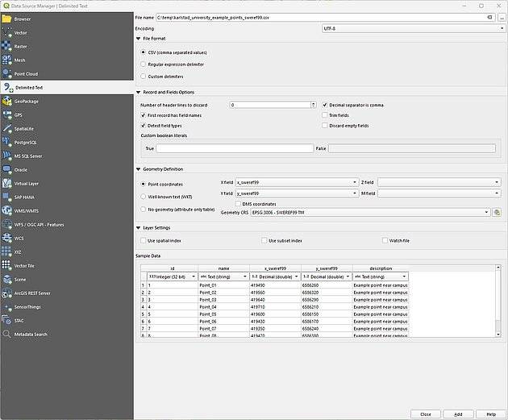Select the ArcGIS REST Server icon

6,293
